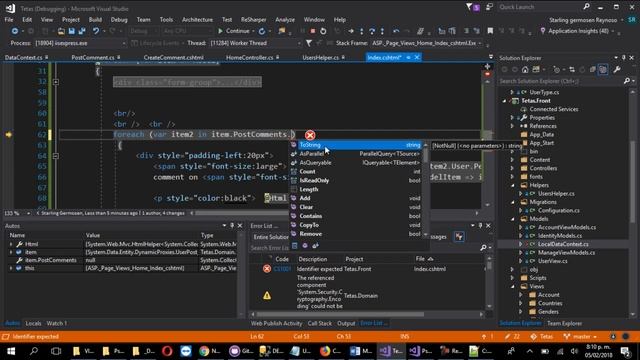Open the Windows notification center icon

click(626, 351)
